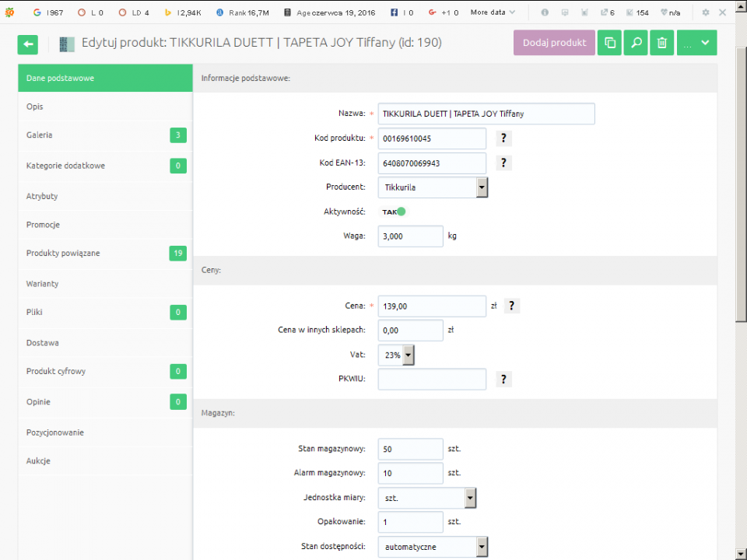The image size is (747, 560).
Task: Click the Stan magazynowy input field
Action: 411,449
